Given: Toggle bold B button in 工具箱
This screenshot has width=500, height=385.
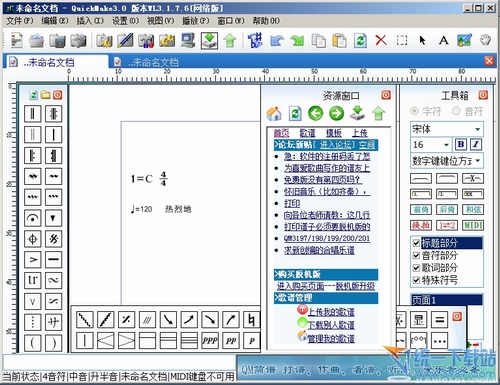Looking at the screenshot, I should tap(461, 144).
